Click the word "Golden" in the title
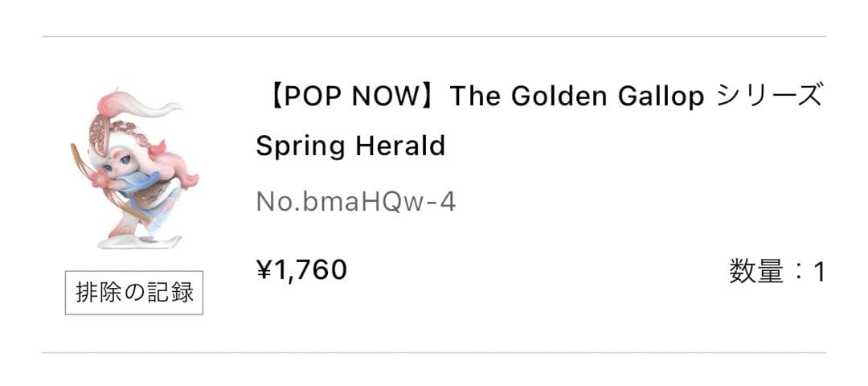Image resolution: width=868 pixels, height=386 pixels. point(561,96)
